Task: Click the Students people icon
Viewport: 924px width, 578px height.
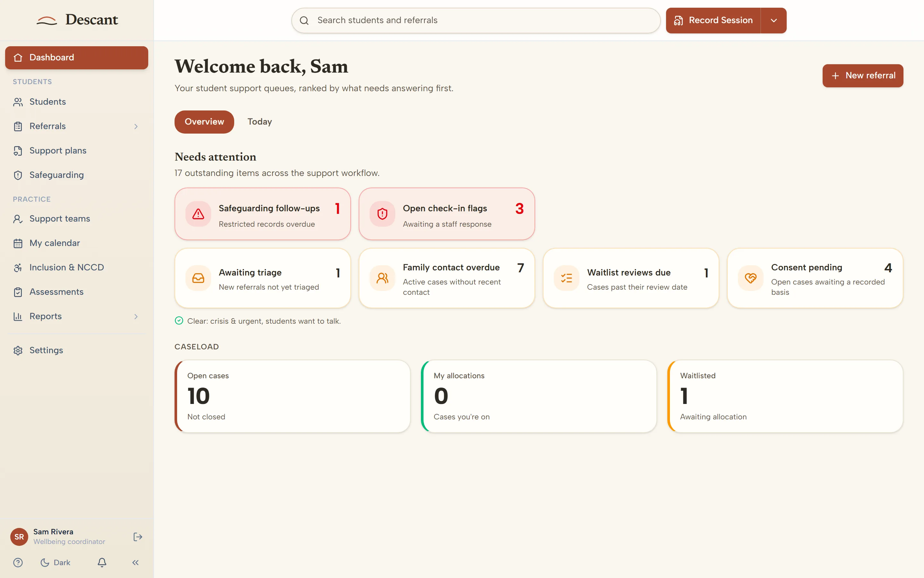Action: pyautogui.click(x=18, y=102)
